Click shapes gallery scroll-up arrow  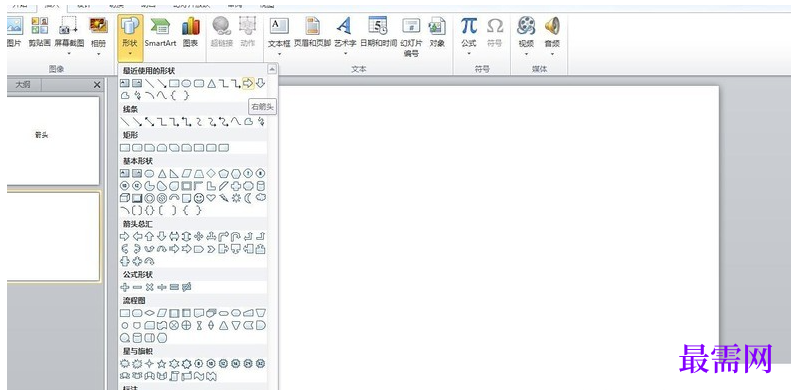(x=272, y=69)
